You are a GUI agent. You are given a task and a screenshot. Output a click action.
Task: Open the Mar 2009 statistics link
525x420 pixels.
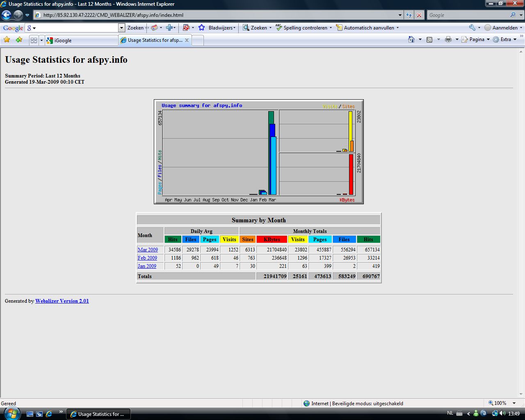[x=148, y=249]
